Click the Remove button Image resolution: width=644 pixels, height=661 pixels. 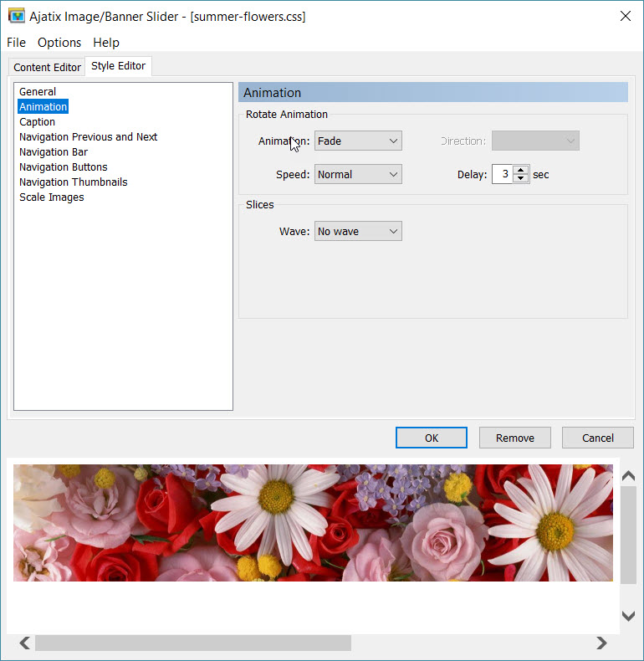[x=514, y=438]
